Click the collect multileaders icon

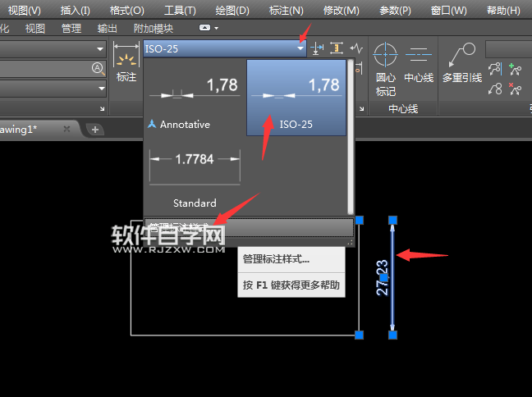495,89
